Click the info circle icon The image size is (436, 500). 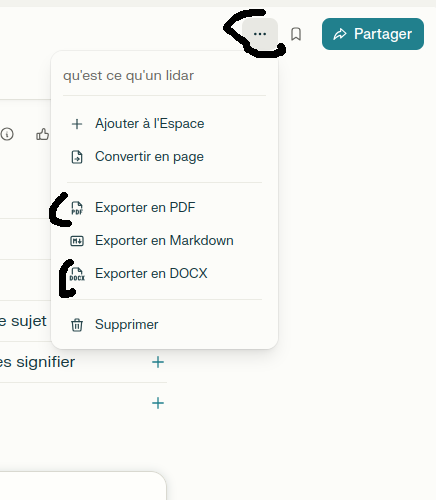pyautogui.click(x=7, y=134)
